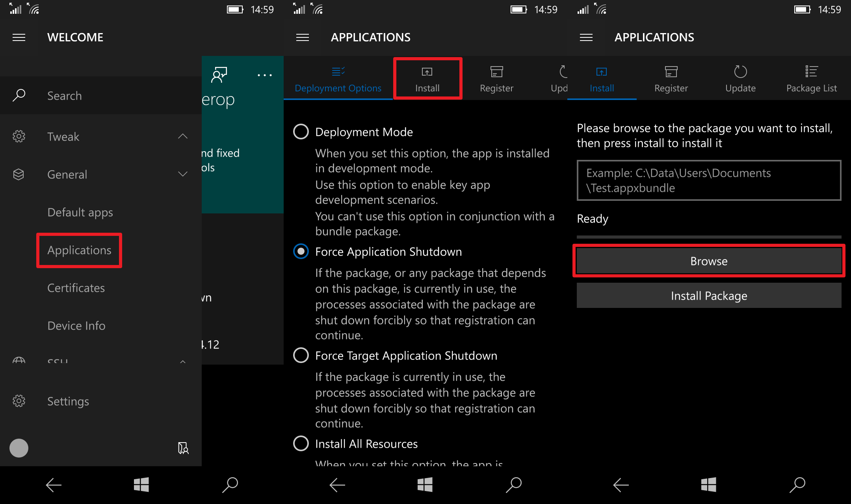Image resolution: width=851 pixels, height=504 pixels.
Task: Select the Deployment Mode radio button
Action: 301,132
